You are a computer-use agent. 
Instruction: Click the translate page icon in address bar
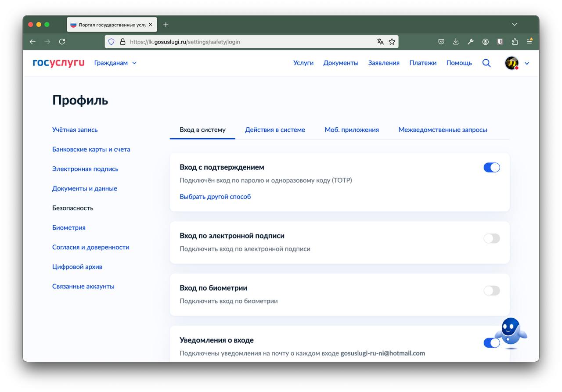click(380, 42)
